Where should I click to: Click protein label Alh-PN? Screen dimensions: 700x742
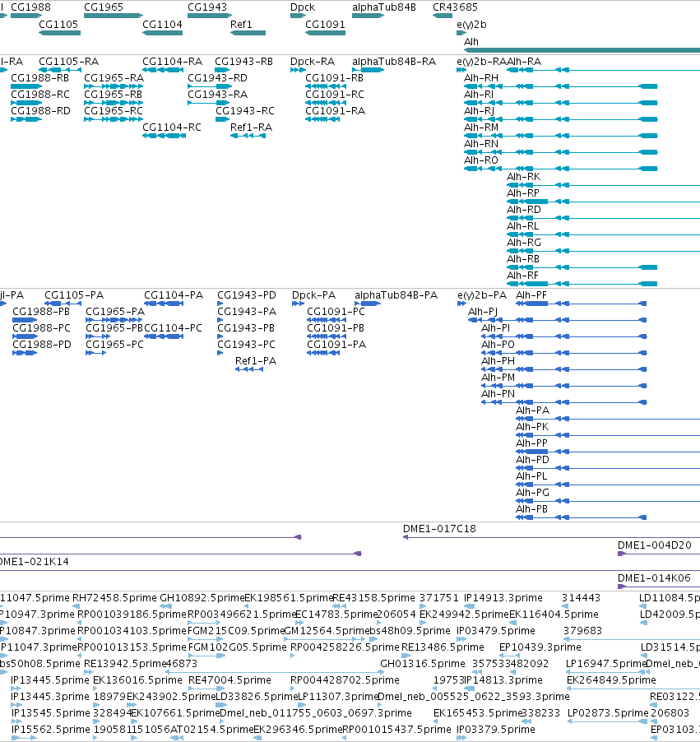[x=498, y=394]
